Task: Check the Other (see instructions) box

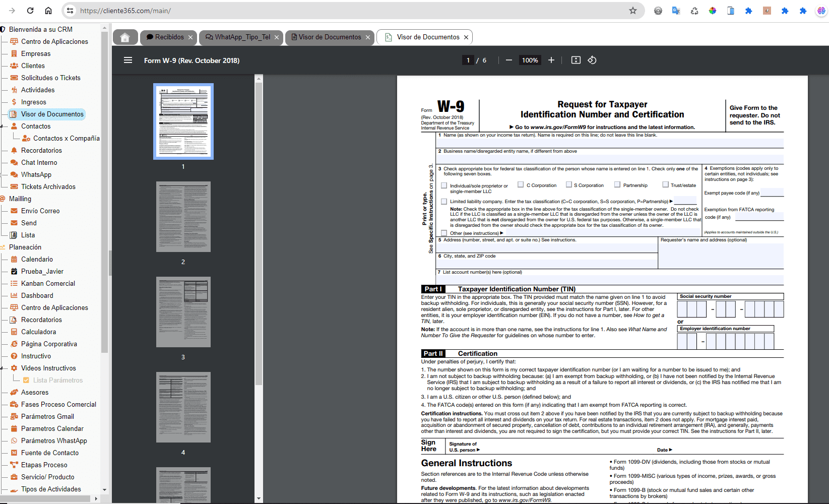Action: tap(444, 233)
